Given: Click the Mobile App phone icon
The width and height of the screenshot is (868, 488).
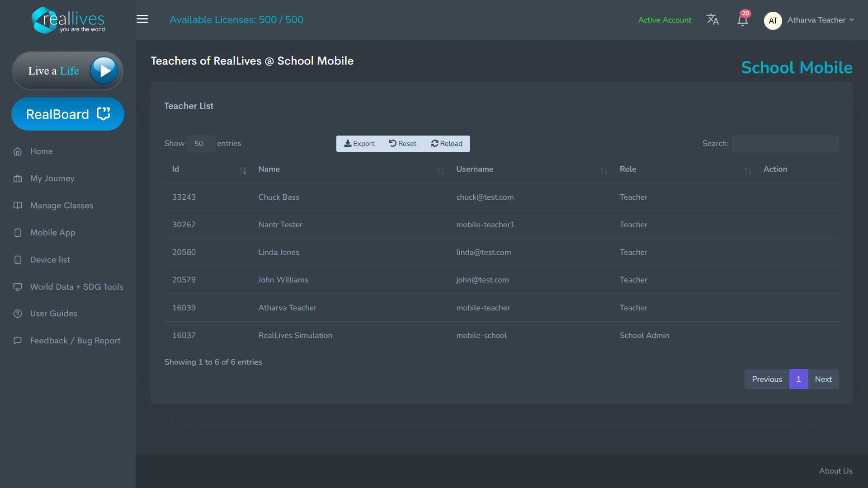Looking at the screenshot, I should tap(18, 233).
